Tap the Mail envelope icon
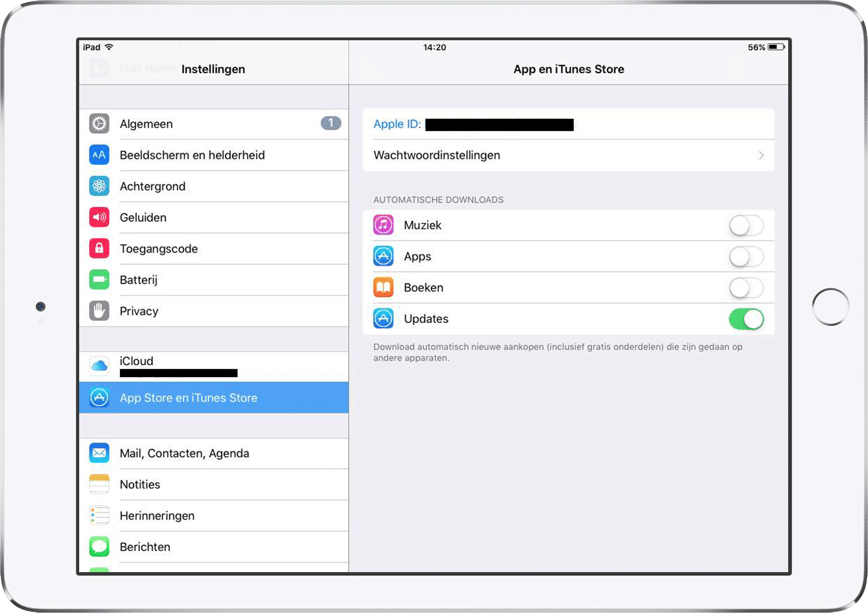This screenshot has height=613, width=868. point(99,453)
